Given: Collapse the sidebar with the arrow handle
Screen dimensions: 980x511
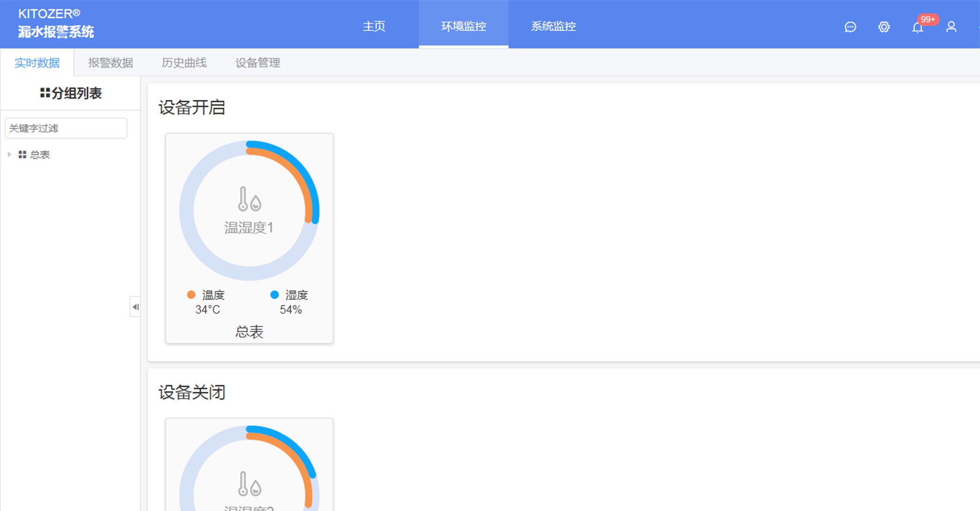Looking at the screenshot, I should pyautogui.click(x=135, y=307).
